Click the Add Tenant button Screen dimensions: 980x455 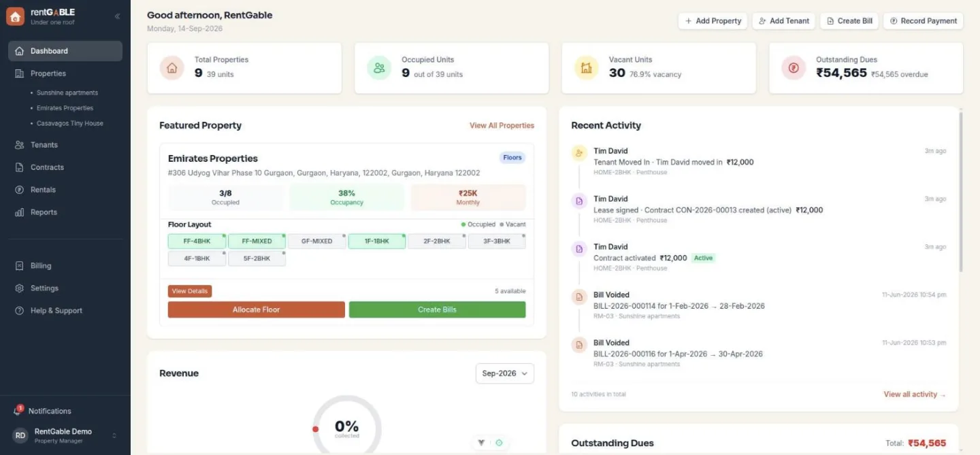[x=784, y=21]
